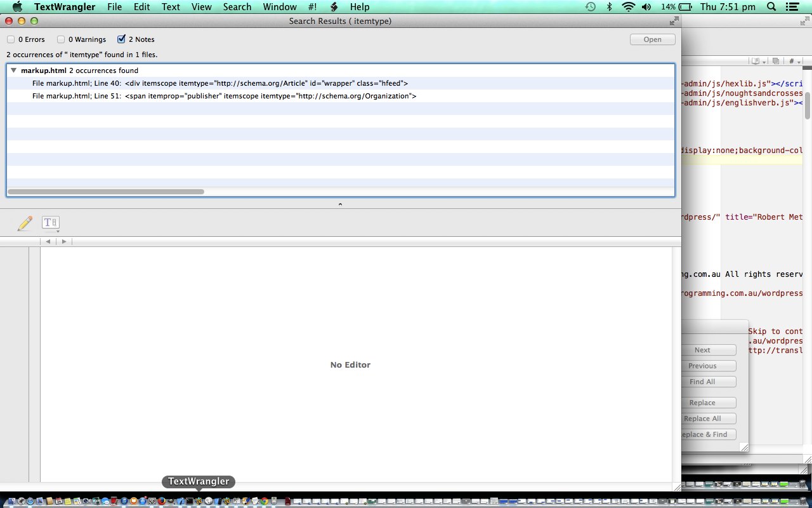Click the battery status icon
The width and height of the screenshot is (812, 508).
[x=686, y=7]
